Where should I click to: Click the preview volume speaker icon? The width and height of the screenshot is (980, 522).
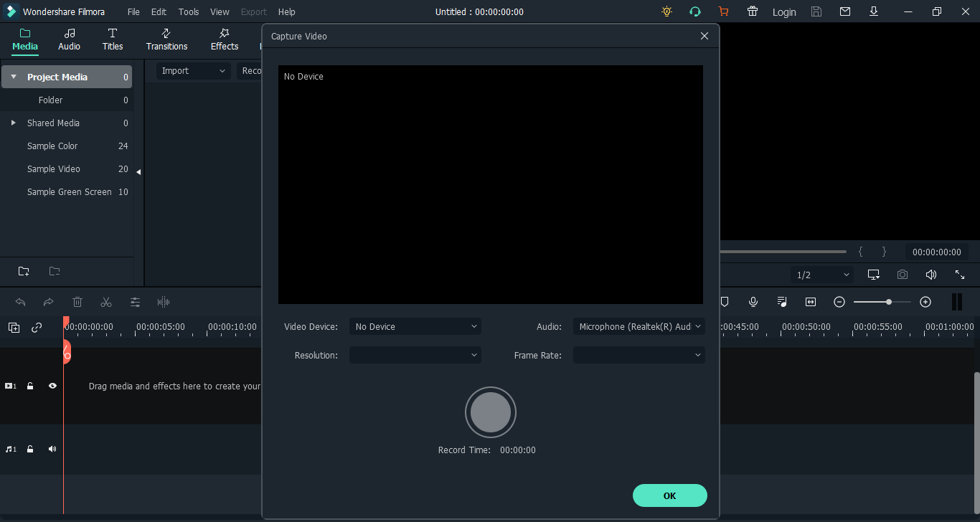[931, 275]
